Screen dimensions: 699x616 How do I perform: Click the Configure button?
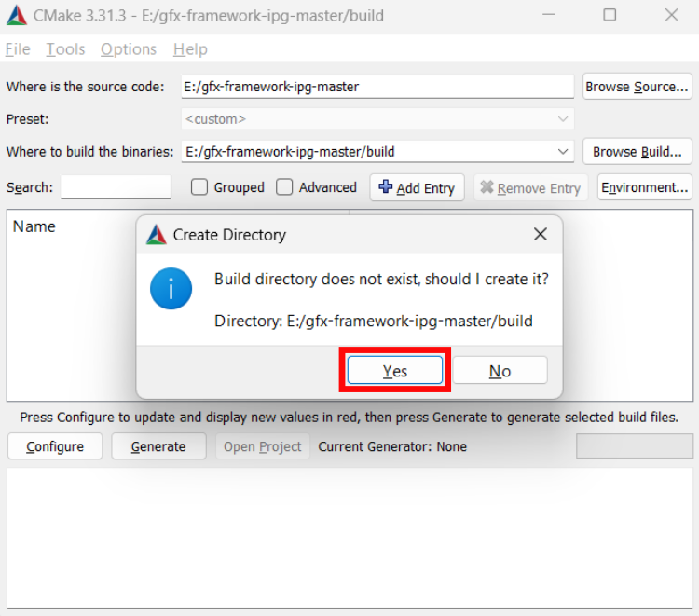coord(55,446)
